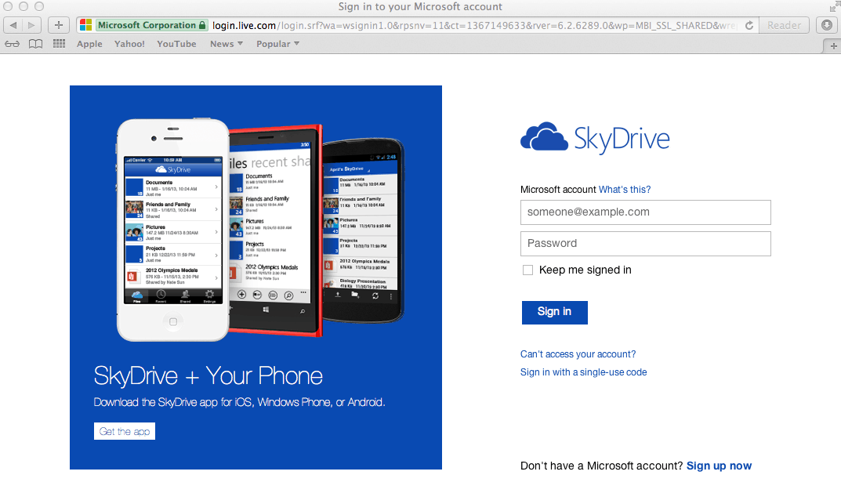Click the Download the SkyDrive app text
Screen dimensions: 841x504
click(x=239, y=402)
